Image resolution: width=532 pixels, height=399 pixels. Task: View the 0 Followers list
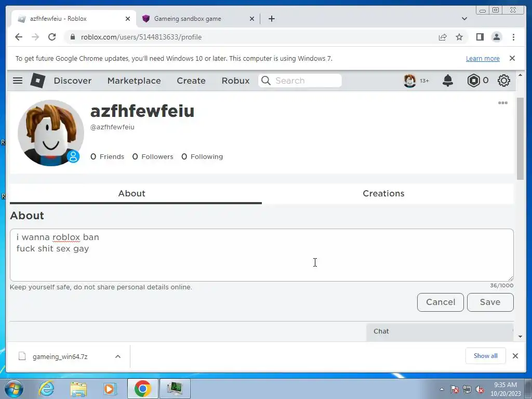pos(153,156)
